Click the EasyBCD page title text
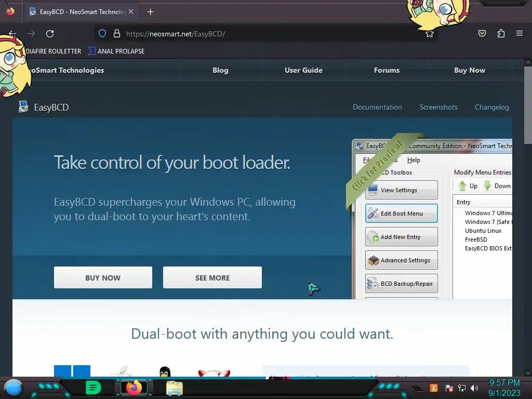The image size is (532, 399). tap(51, 108)
